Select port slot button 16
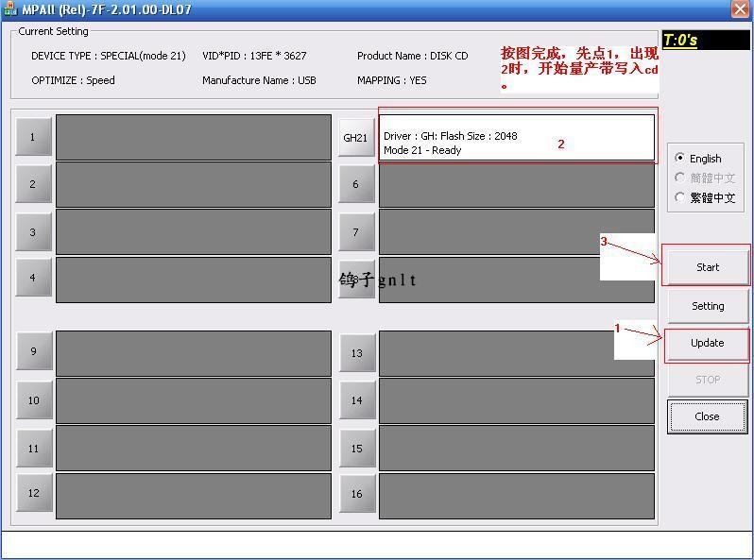Viewport: 754px width, 560px height. 356,494
